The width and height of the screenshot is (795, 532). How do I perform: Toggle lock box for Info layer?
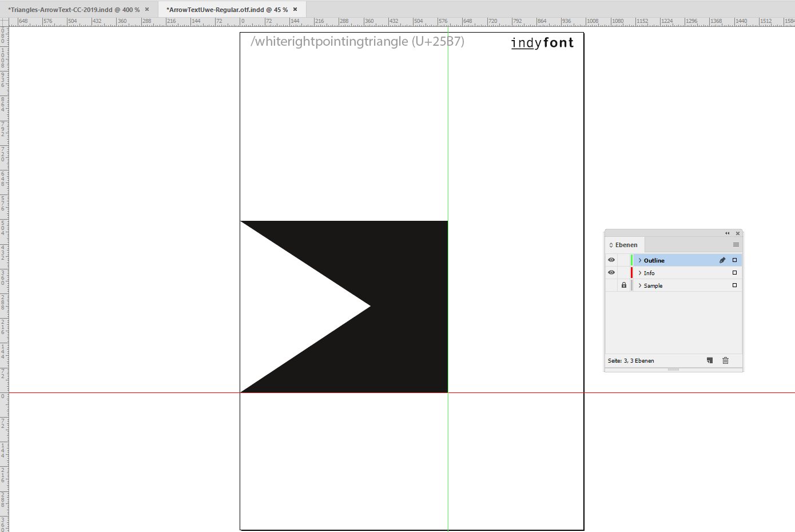point(624,273)
